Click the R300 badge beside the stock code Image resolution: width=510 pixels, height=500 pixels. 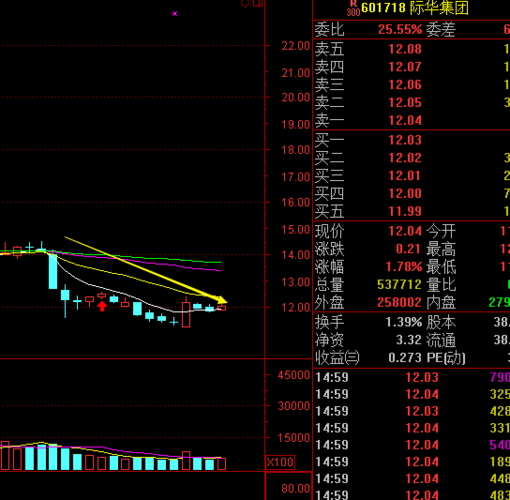click(x=353, y=8)
